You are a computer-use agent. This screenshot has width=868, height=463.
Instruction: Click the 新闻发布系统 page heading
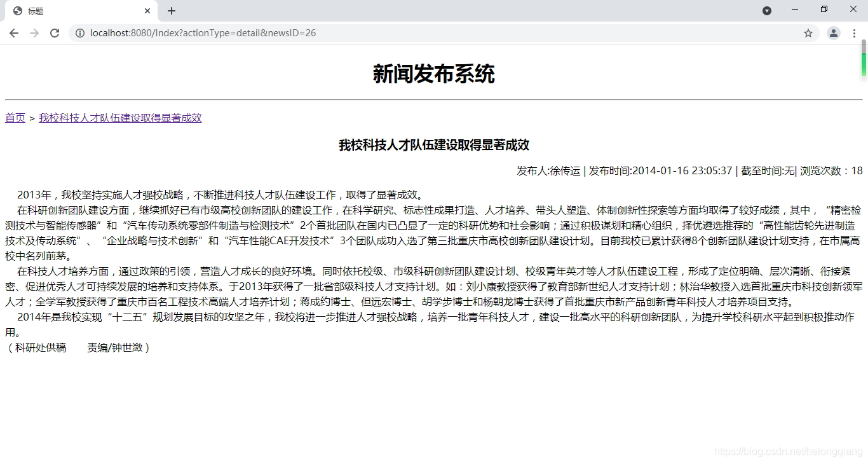(434, 74)
